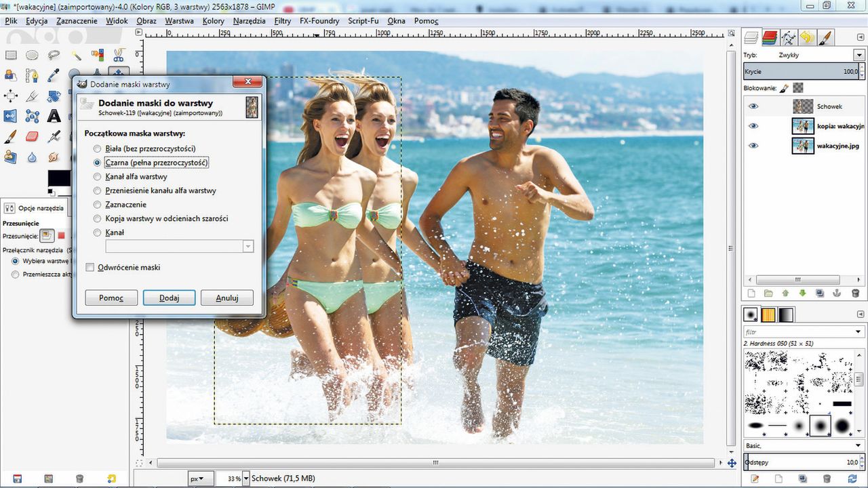The height and width of the screenshot is (488, 868).
Task: Open the Plik menu
Action: click(12, 21)
